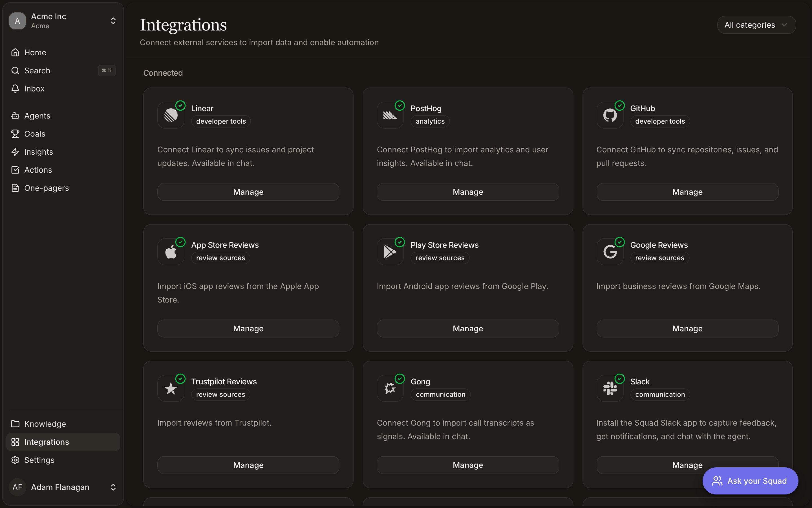Screen dimensions: 812x508
Task: Click the App Store Reviews apple icon
Action: point(171,252)
